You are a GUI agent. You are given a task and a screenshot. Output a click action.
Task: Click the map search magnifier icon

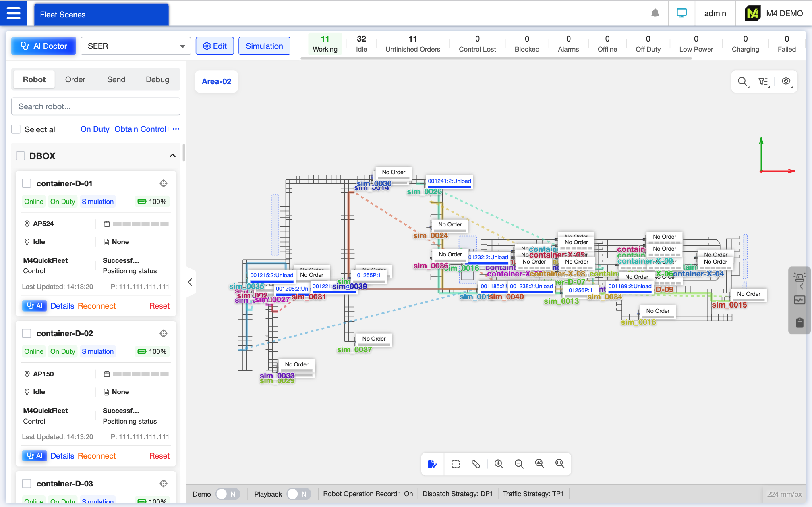(x=743, y=82)
